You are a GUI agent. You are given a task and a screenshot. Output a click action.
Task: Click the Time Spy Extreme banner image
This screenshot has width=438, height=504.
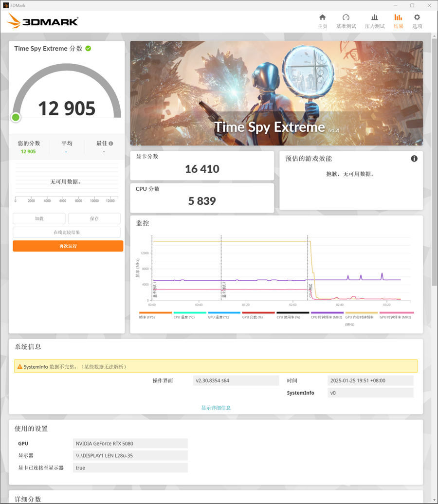276,93
